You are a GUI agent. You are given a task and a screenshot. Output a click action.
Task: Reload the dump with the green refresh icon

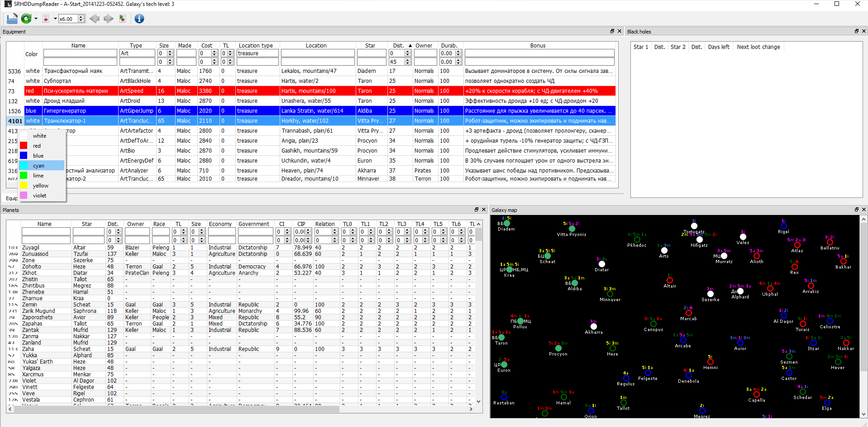[x=26, y=19]
